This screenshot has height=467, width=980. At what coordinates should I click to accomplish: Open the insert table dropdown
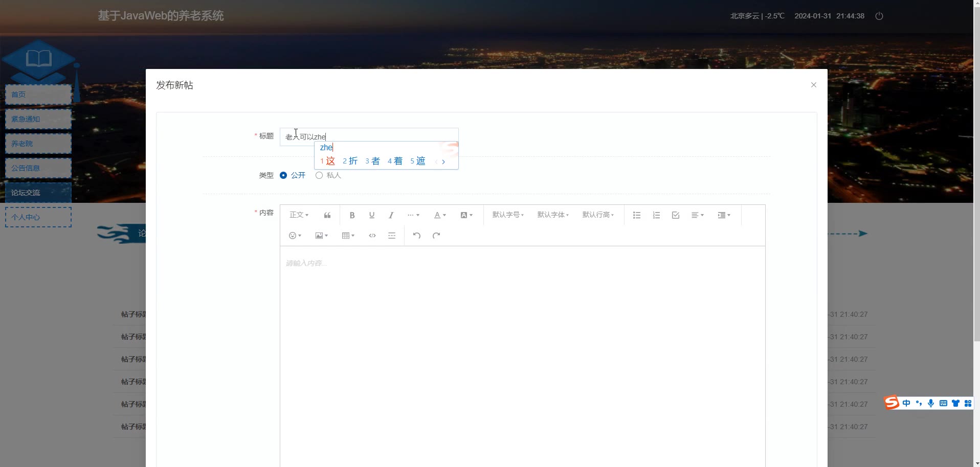coord(348,236)
